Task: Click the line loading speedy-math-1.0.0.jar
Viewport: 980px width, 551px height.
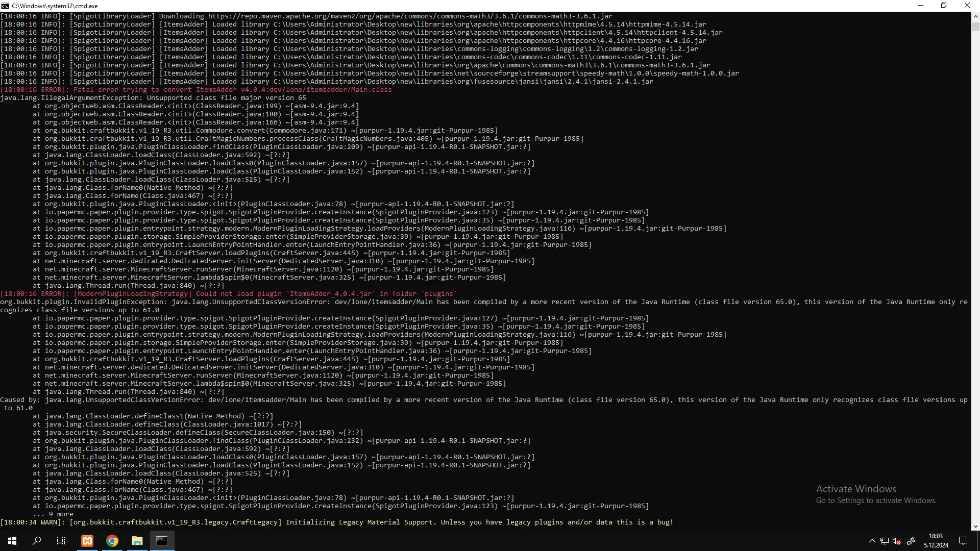Action: coord(370,73)
